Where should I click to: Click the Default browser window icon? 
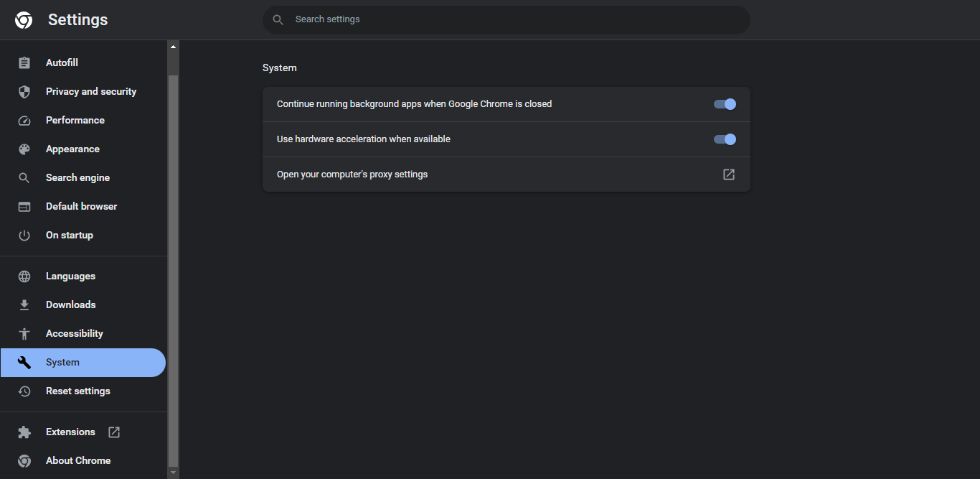click(24, 207)
